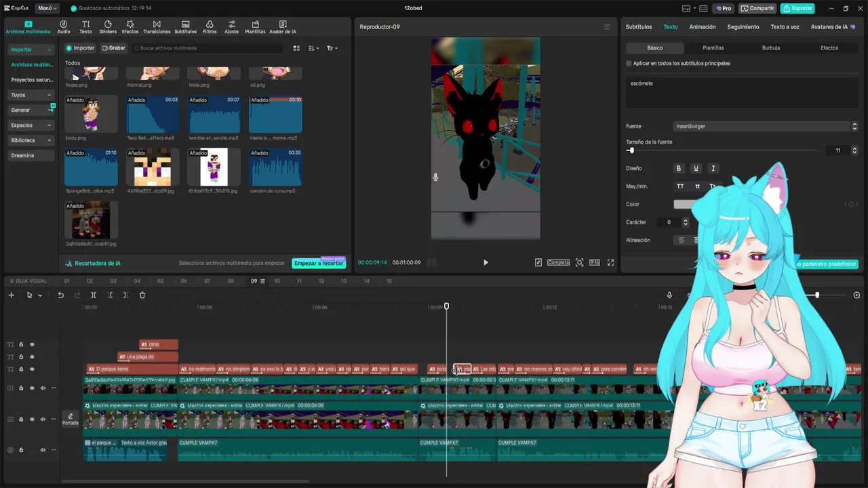The image size is (868, 488).
Task: Open the Subtítulos tool in top toolbar
Action: pyautogui.click(x=186, y=27)
